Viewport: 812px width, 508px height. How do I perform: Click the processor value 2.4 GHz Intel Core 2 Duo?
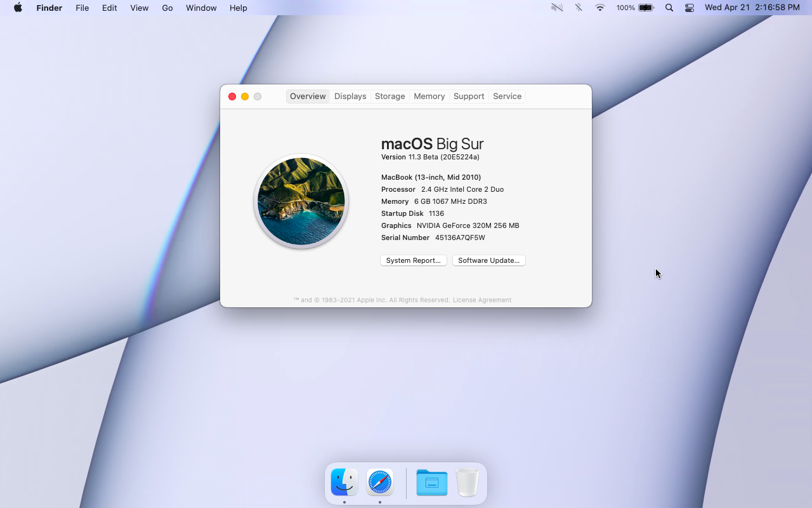coord(462,189)
